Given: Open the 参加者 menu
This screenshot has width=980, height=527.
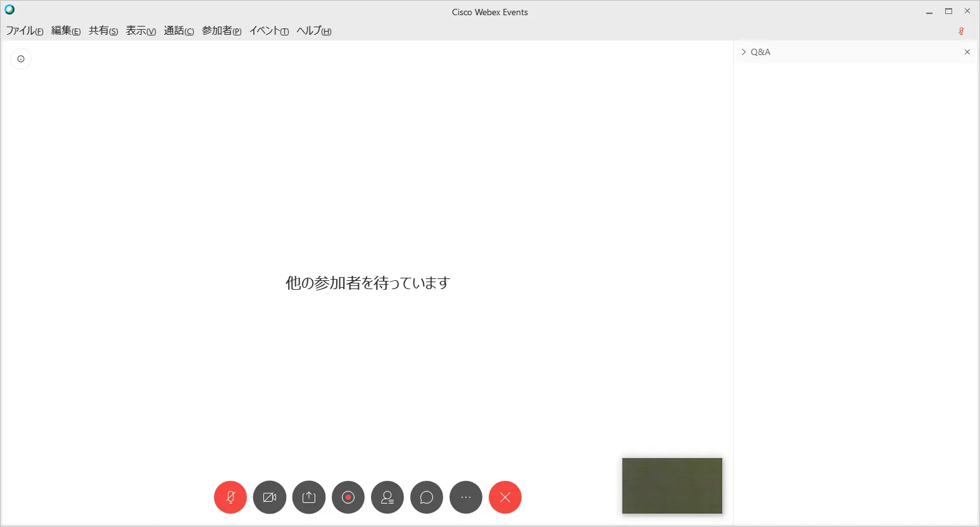Looking at the screenshot, I should click(x=222, y=31).
